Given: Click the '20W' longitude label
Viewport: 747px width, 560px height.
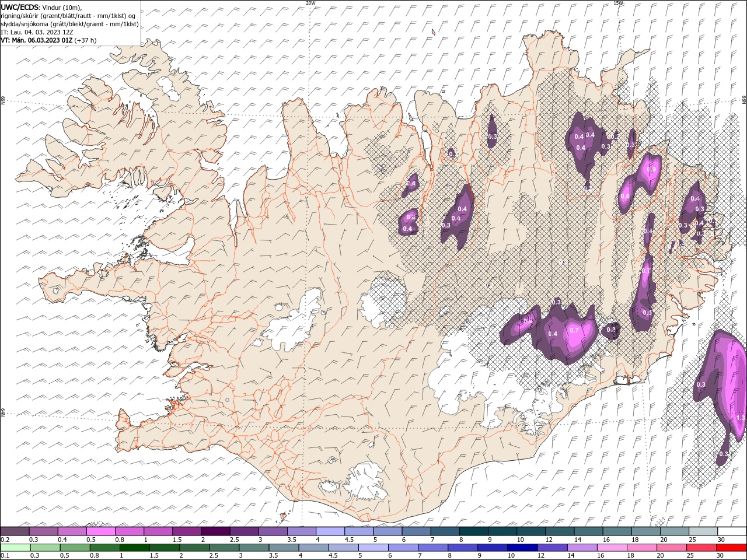Looking at the screenshot, I should [x=311, y=3].
